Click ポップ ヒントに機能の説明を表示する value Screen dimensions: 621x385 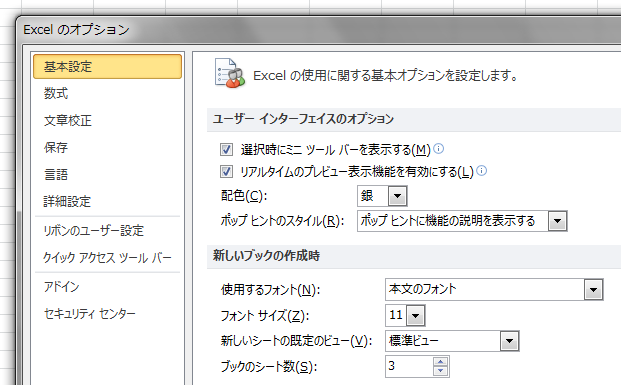click(448, 221)
